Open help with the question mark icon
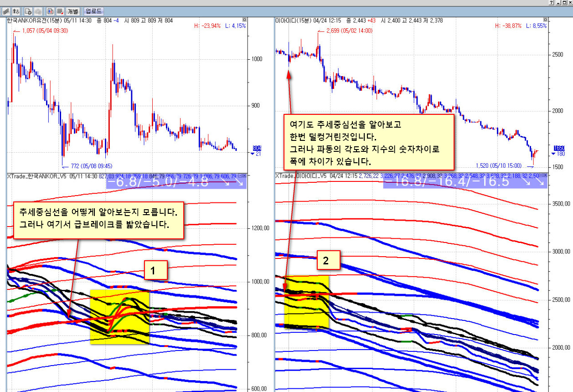Image resolution: width=573 pixels, height=392 pixels. coord(552,3)
